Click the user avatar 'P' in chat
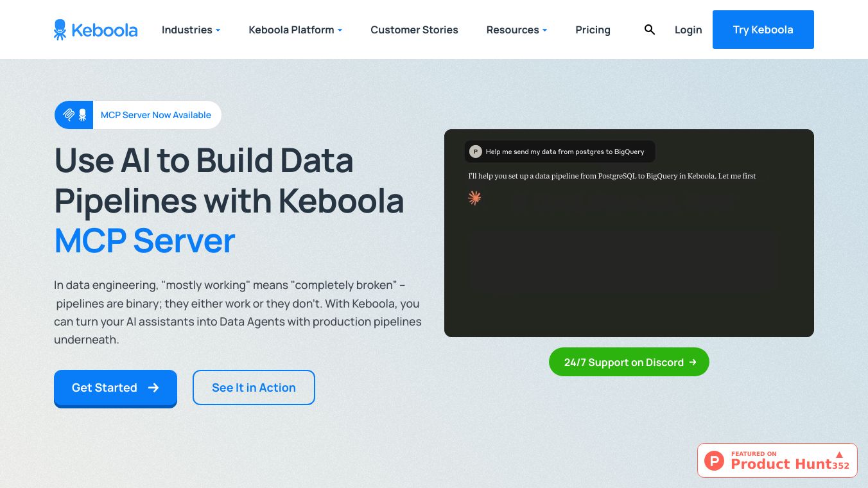Screen dimensions: 868x488 (475, 152)
